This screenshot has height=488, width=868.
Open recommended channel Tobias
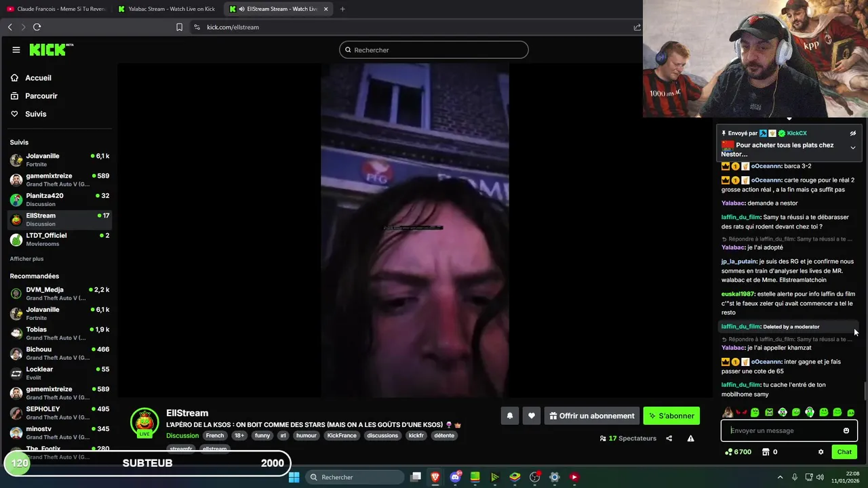tap(60, 333)
